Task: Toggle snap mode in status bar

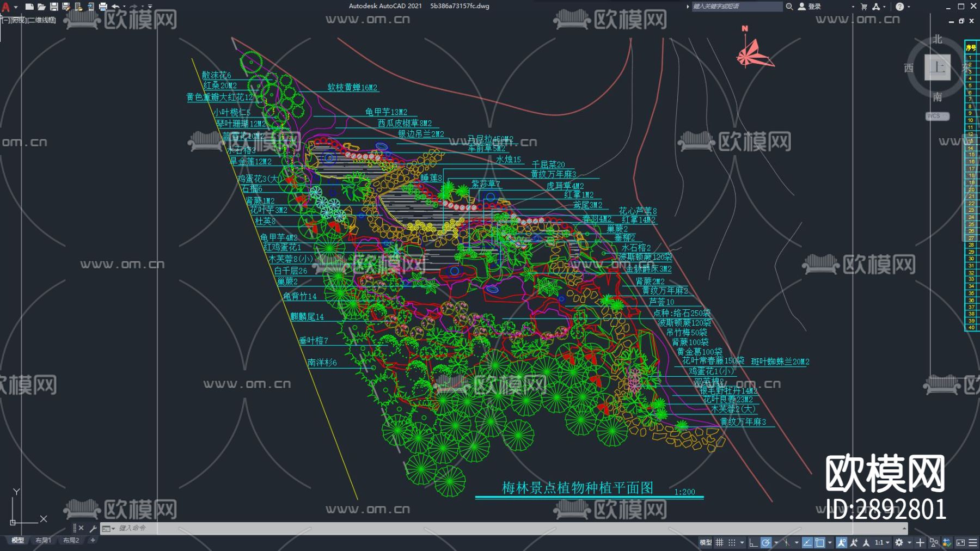Action: (732, 542)
